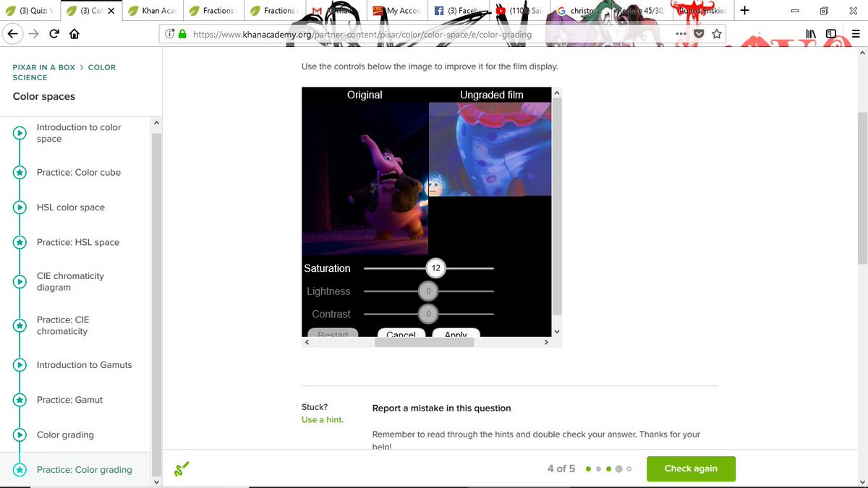Screen dimensions: 868x488
Task: Click the Restart button
Action: (333, 333)
